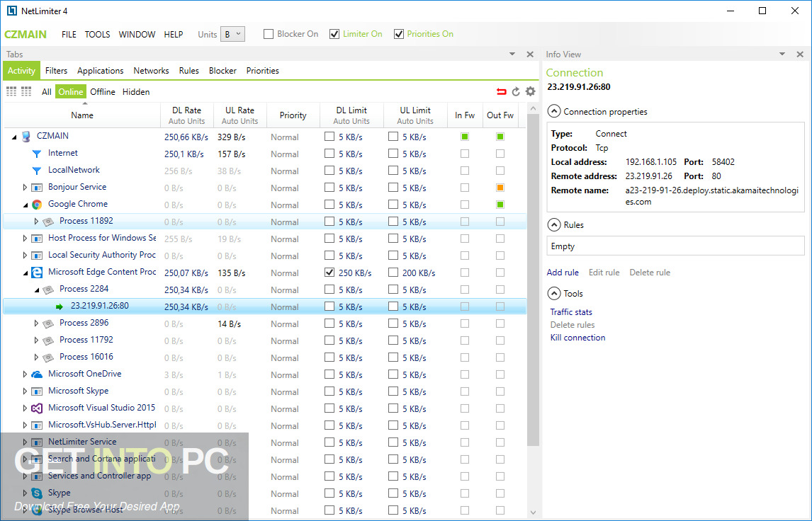Click the Add rule link
Screen dimensions: 812x521
tap(563, 273)
